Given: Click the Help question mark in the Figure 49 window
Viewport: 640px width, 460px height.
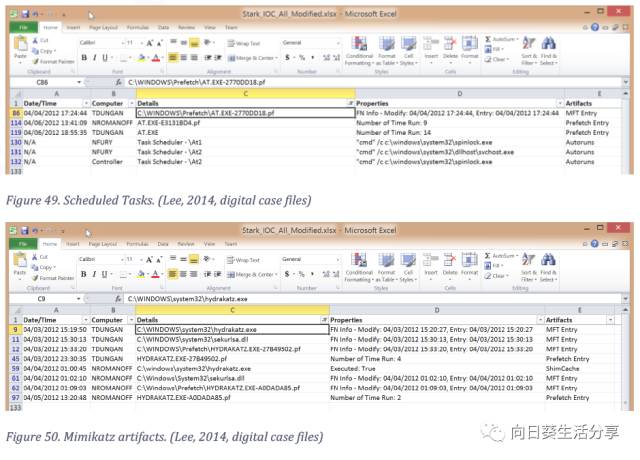Looking at the screenshot, I should [595, 27].
